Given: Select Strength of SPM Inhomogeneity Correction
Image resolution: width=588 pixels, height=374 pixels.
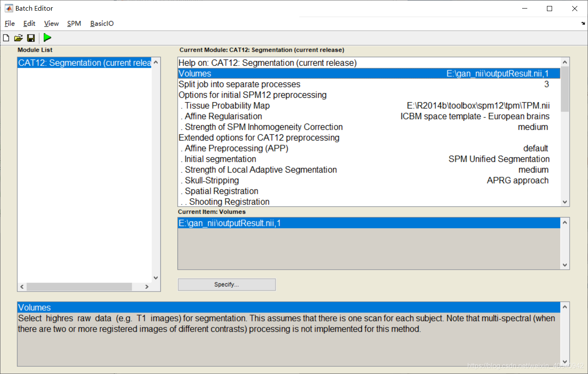Looking at the screenshot, I should click(x=369, y=127).
